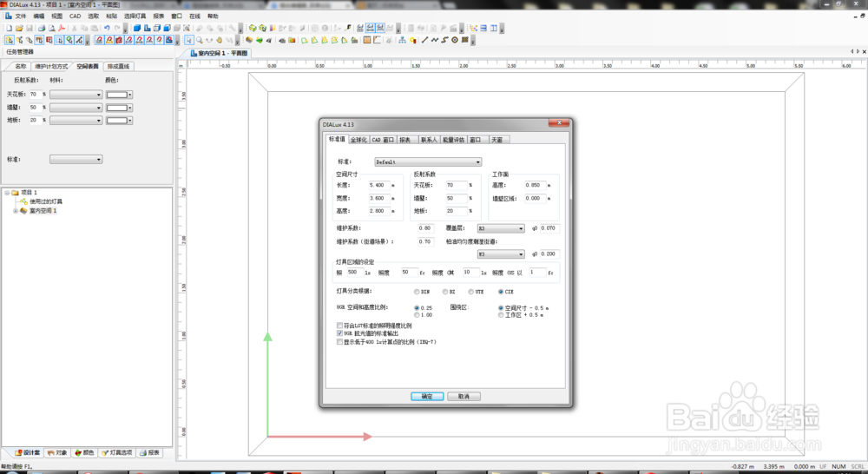This screenshot has width=868, height=474.
Task: Click the blue Undo arrow icon
Action: 107,29
